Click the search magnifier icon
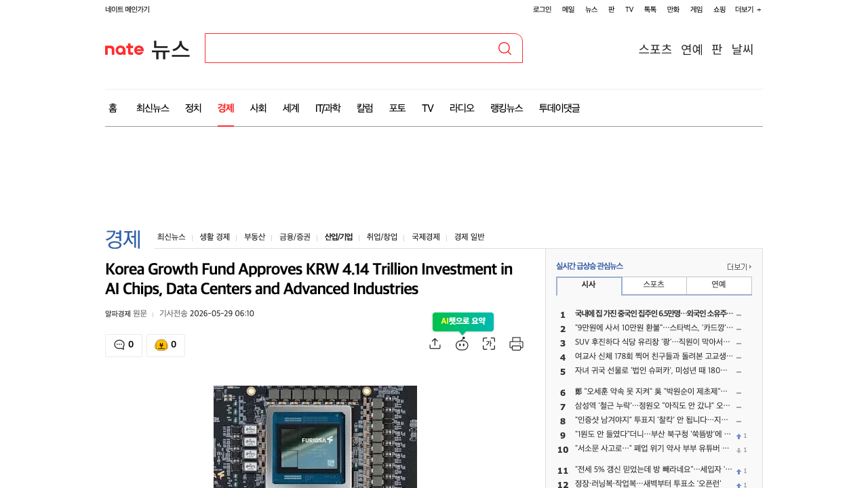Viewport: 868px width, 488px height. pyautogui.click(x=505, y=48)
